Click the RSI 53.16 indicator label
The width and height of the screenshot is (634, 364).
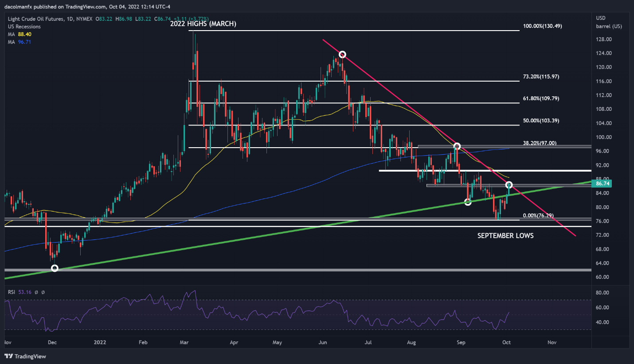point(20,292)
